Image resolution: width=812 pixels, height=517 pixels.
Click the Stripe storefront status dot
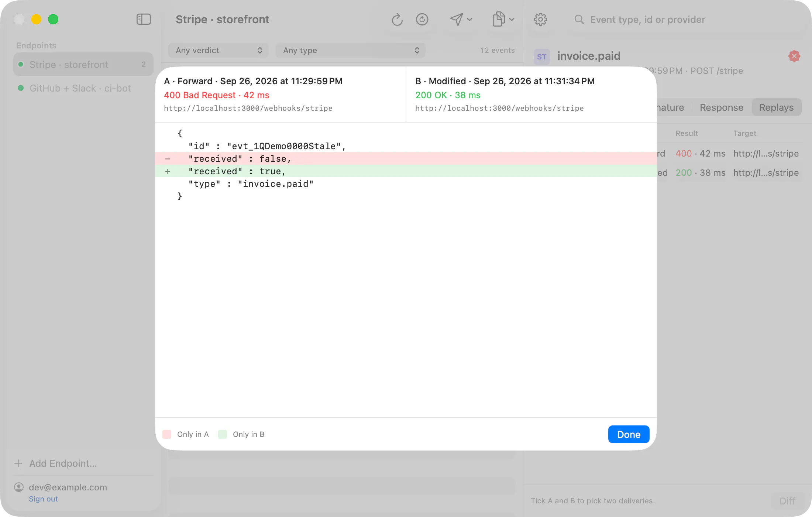point(21,64)
